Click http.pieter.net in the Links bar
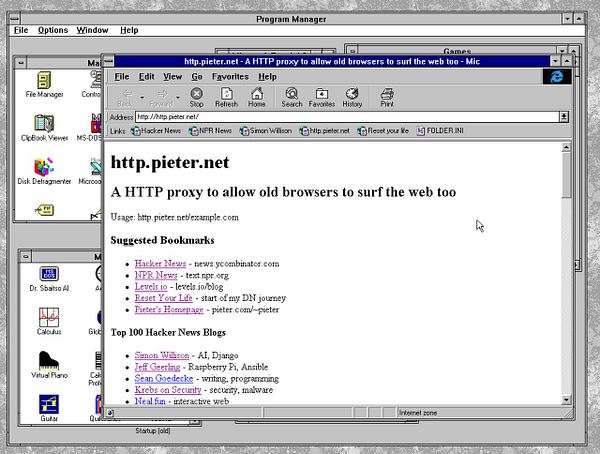The image size is (600, 454). 324,131
